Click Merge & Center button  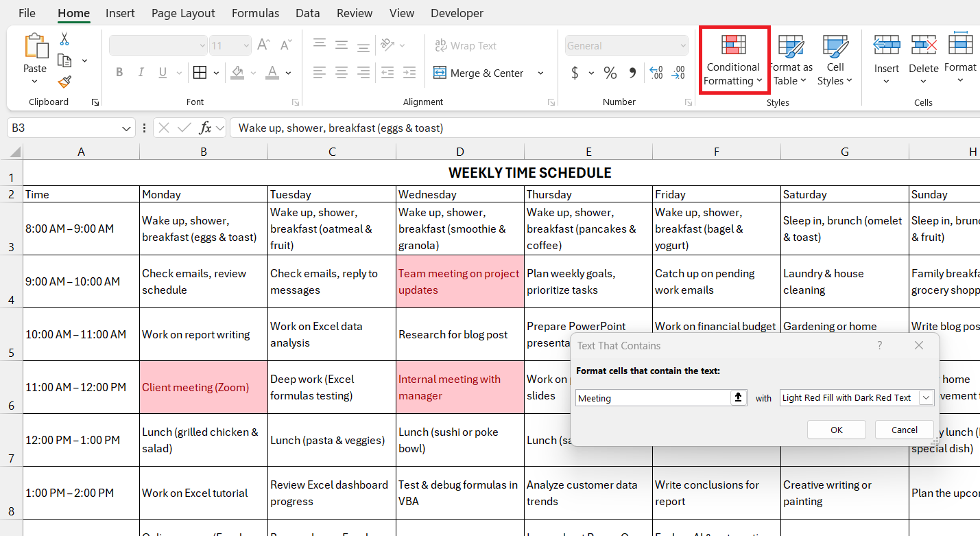click(479, 73)
